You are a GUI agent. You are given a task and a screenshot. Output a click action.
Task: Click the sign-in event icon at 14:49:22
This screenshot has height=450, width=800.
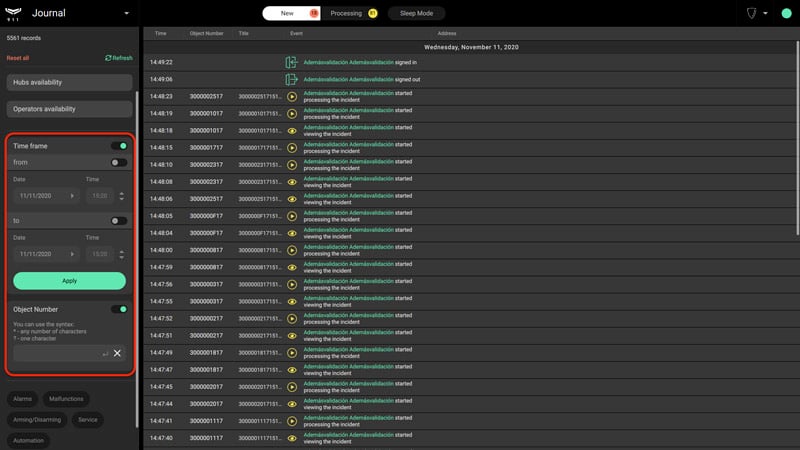pos(291,62)
